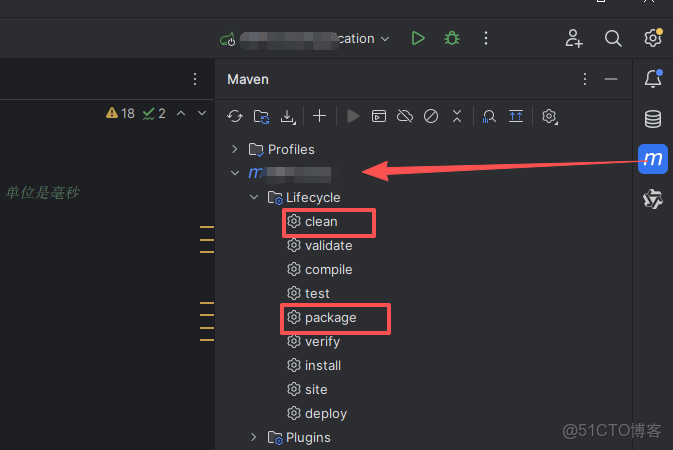Run the application with green play
This screenshot has width=673, height=450.
point(418,38)
